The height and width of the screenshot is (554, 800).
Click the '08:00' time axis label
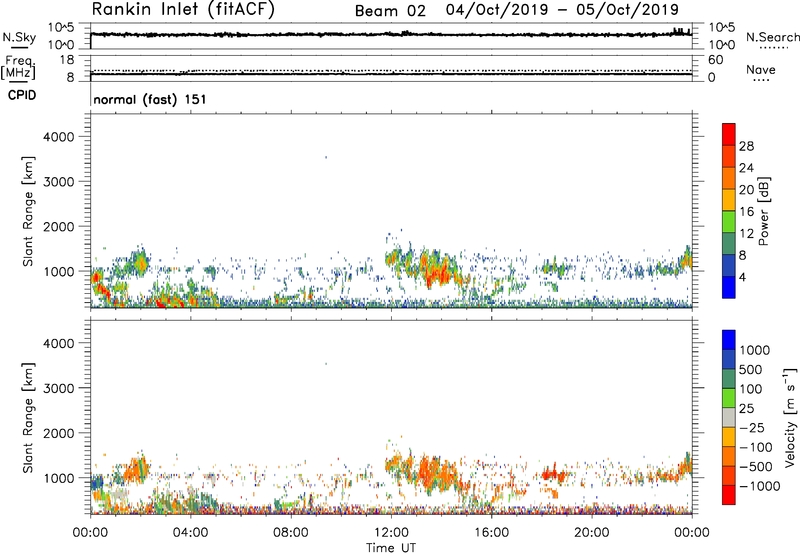291,533
